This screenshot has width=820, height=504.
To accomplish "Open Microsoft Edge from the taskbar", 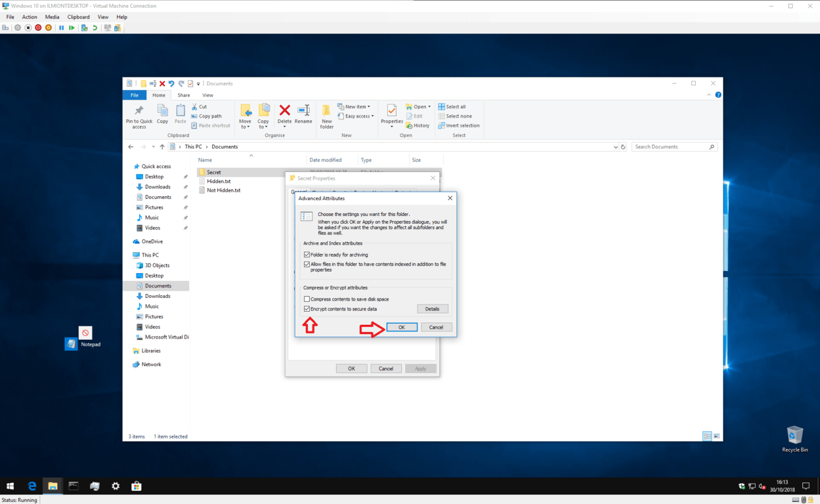I will click(x=32, y=486).
